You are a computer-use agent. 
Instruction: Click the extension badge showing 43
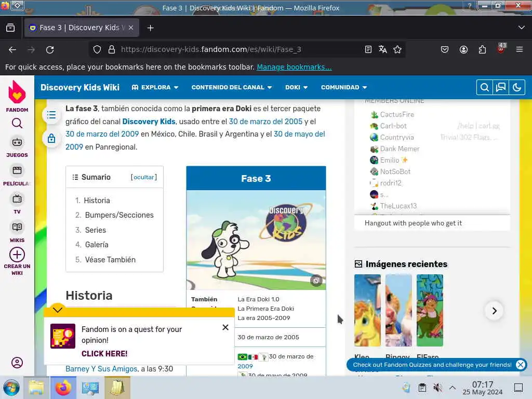[501, 48]
